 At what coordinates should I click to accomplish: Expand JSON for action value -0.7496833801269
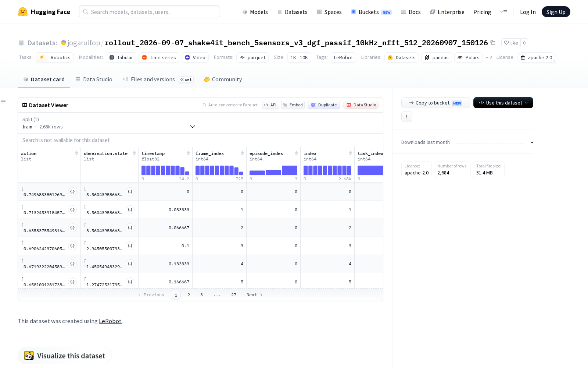pyautogui.click(x=72, y=192)
